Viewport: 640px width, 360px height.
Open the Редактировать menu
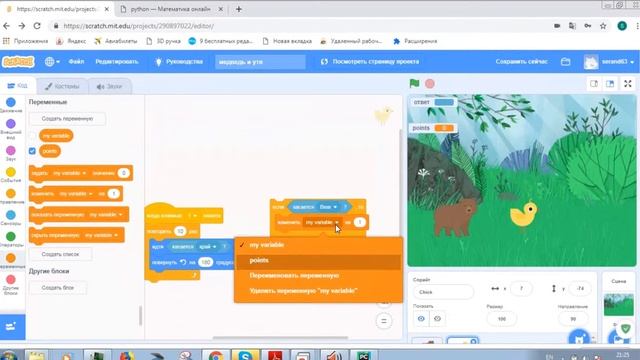tap(117, 62)
